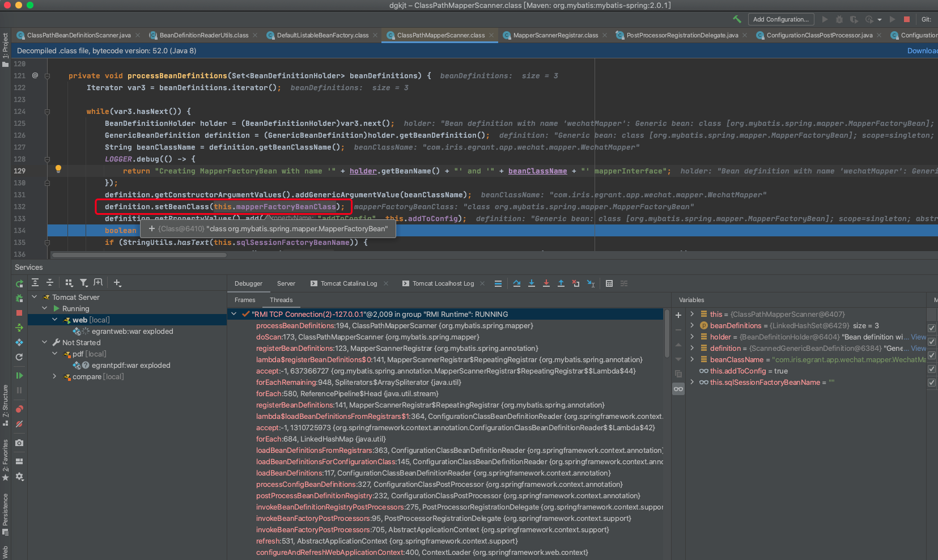Expand the compare [local] server node
Viewport: 938px width, 560px height.
click(55, 376)
